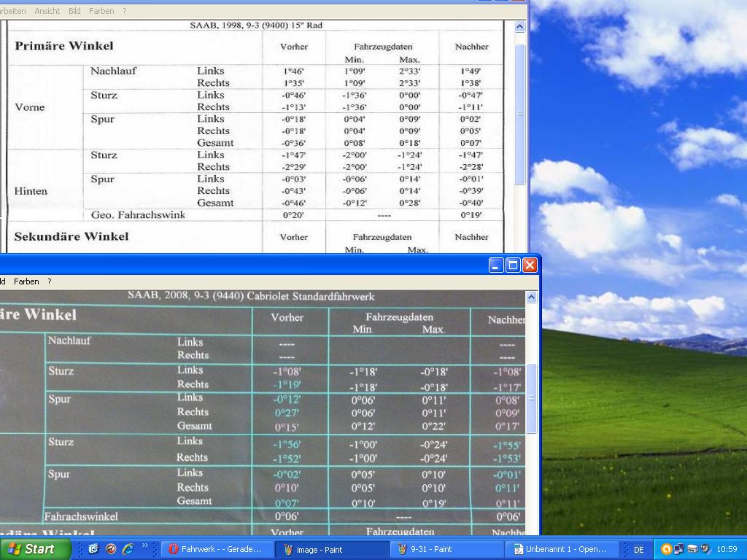Click the volume speaker tray icon

[x=705, y=549]
